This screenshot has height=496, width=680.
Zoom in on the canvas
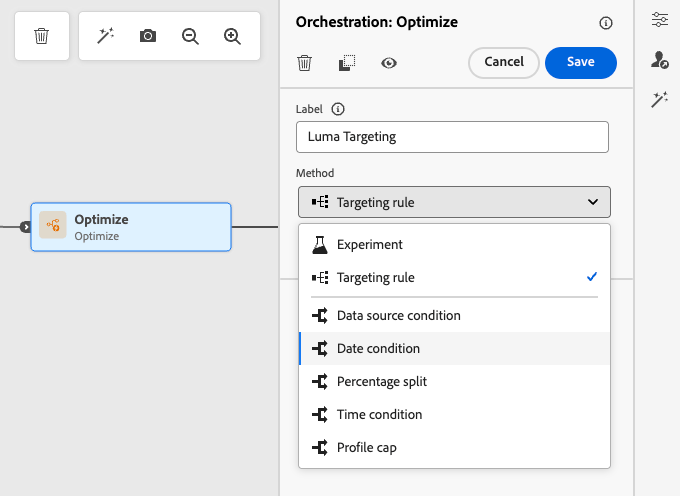coord(233,36)
